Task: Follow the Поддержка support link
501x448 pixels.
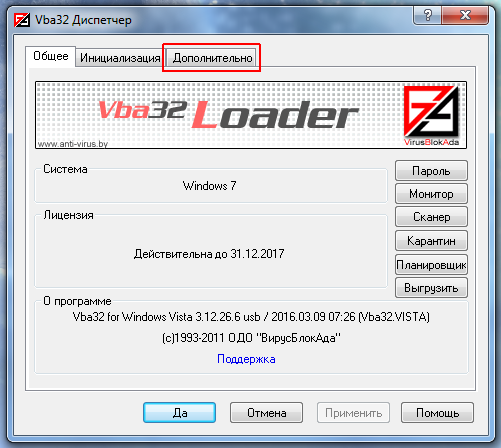Action: coord(246,359)
